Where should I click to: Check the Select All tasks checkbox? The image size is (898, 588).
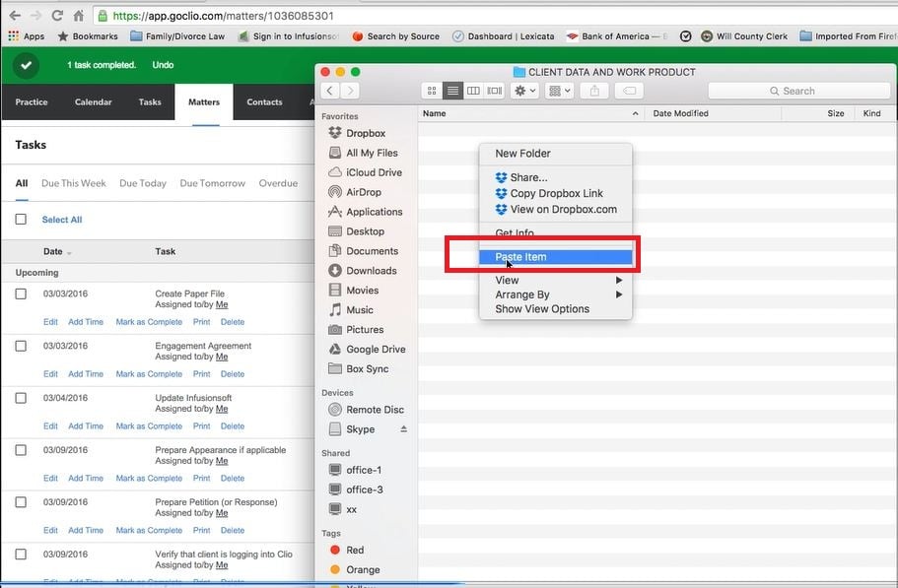tap(21, 220)
